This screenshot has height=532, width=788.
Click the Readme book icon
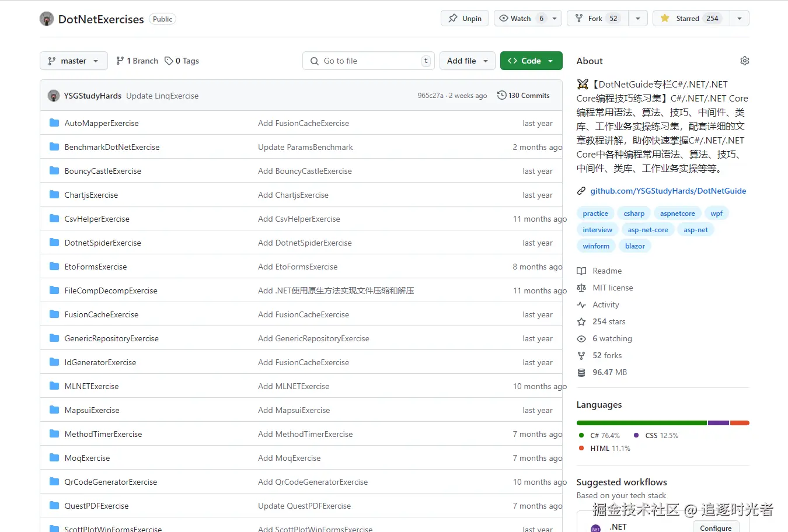(581, 271)
